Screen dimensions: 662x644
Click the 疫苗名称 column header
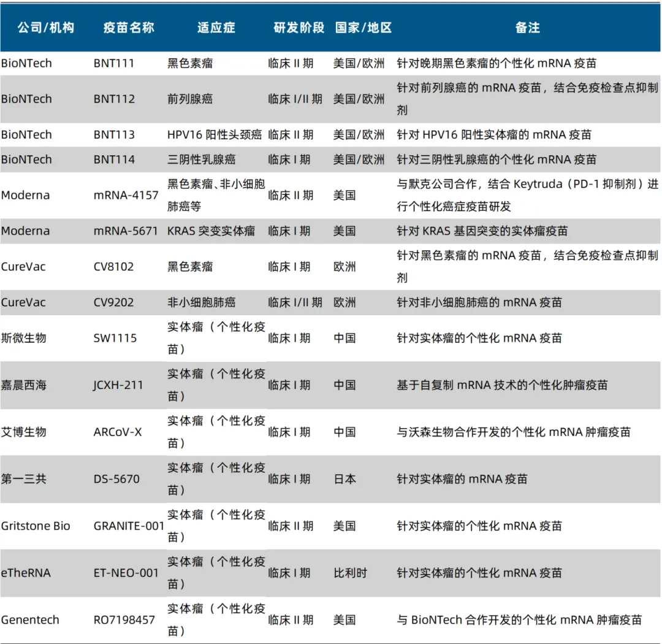point(129,28)
